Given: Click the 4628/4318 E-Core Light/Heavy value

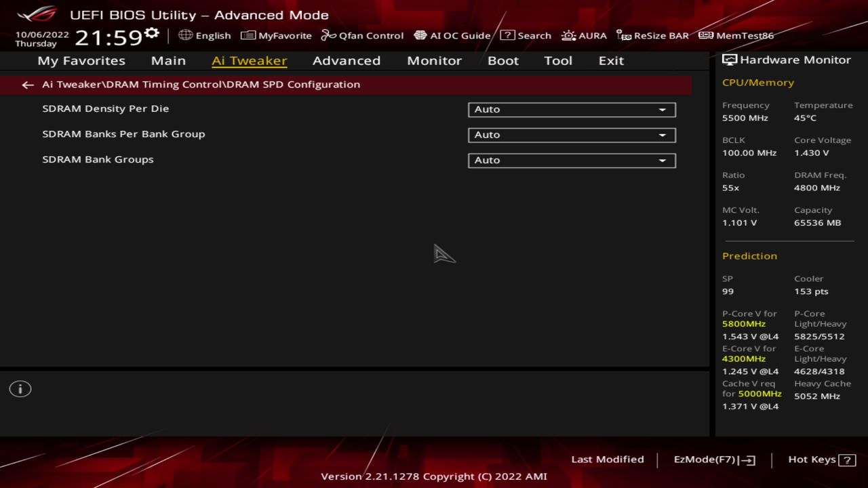Looking at the screenshot, I should [820, 372].
